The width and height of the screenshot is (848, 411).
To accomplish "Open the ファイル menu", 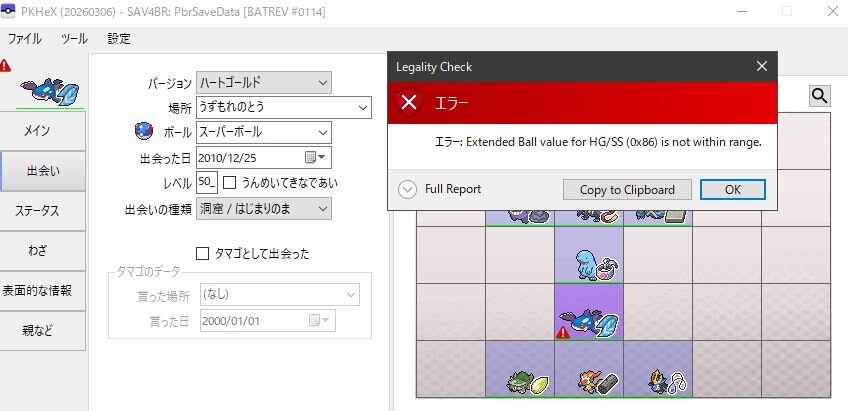I will (25, 39).
